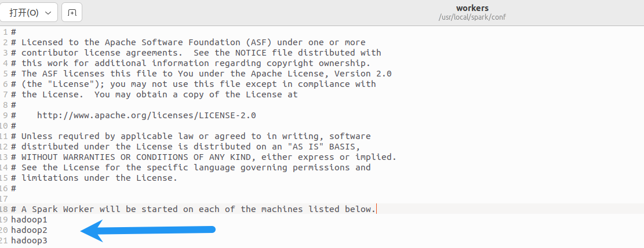Place cursor on the hadoop3 line
The width and height of the screenshot is (644, 248).
point(29,240)
